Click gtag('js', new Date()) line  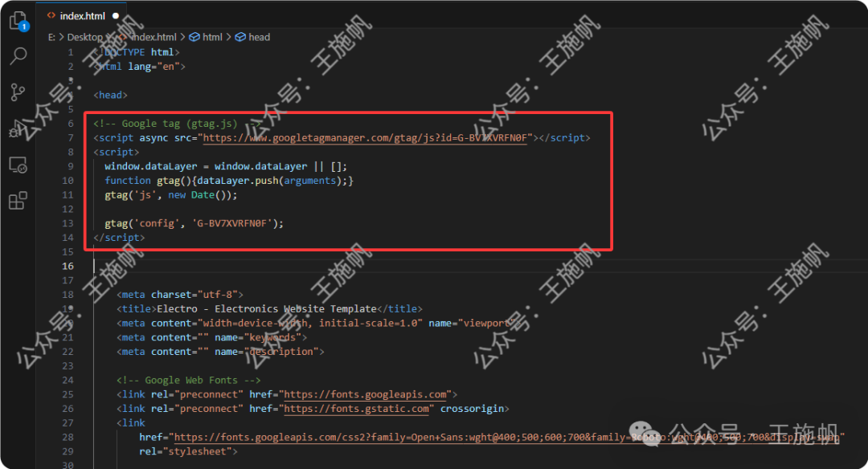(x=171, y=194)
